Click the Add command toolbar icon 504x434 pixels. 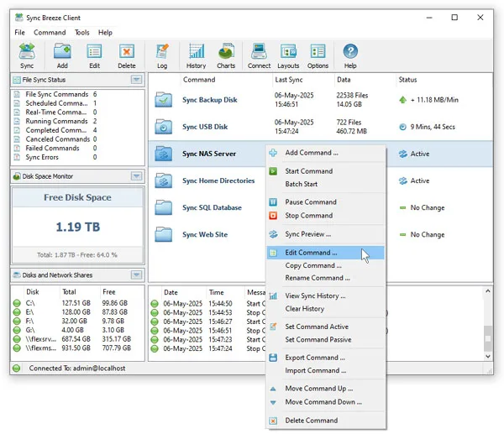coord(62,55)
